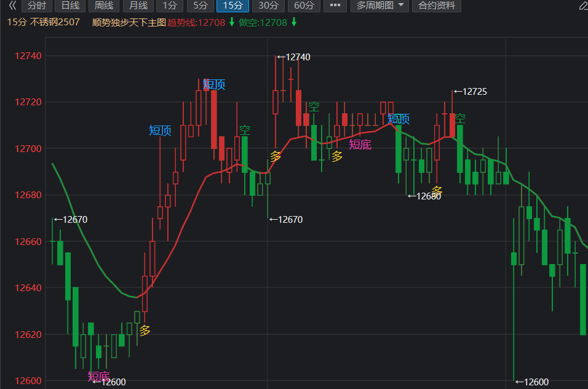Click the 12680 low price marker
Viewport: 588px width, 389px height.
424,196
